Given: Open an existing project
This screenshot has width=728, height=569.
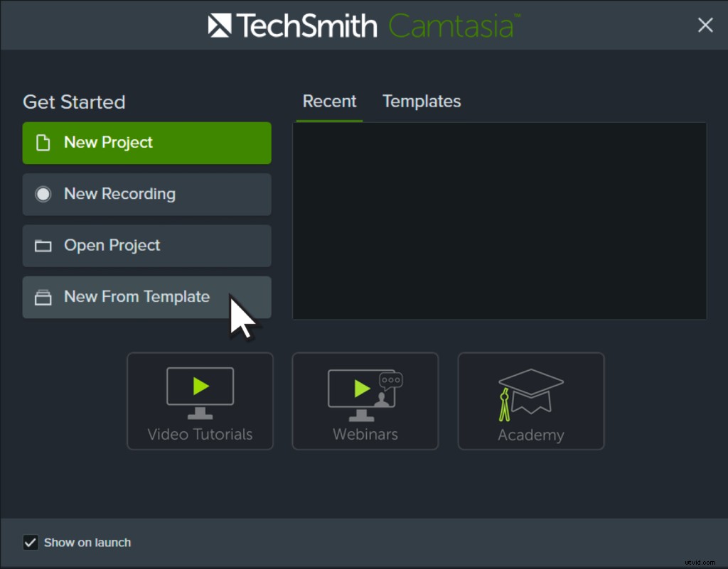Looking at the screenshot, I should pyautogui.click(x=146, y=245).
